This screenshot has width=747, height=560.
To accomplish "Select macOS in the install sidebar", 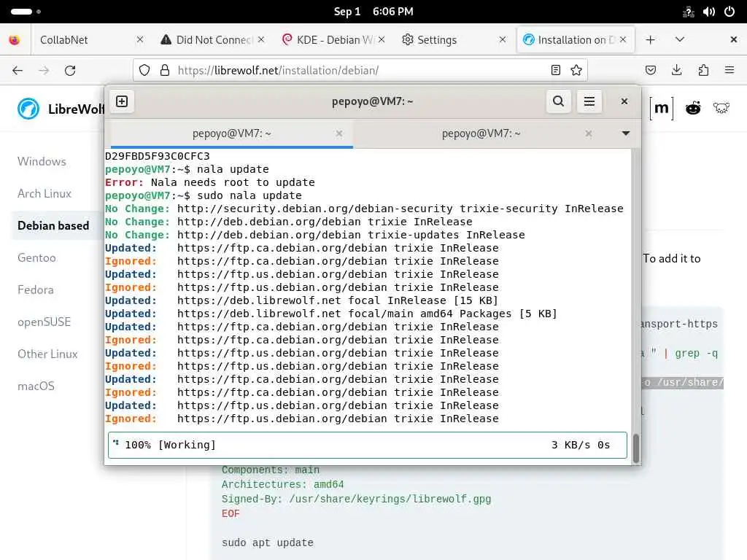I will [36, 386].
